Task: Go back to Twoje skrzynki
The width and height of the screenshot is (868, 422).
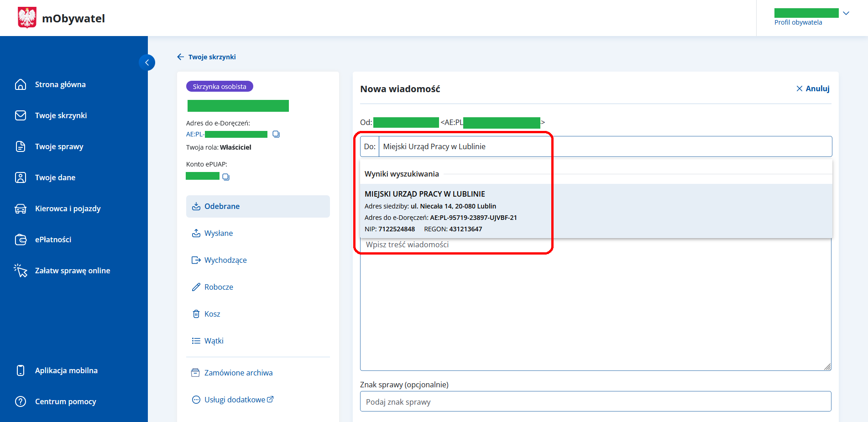Action: (206, 57)
